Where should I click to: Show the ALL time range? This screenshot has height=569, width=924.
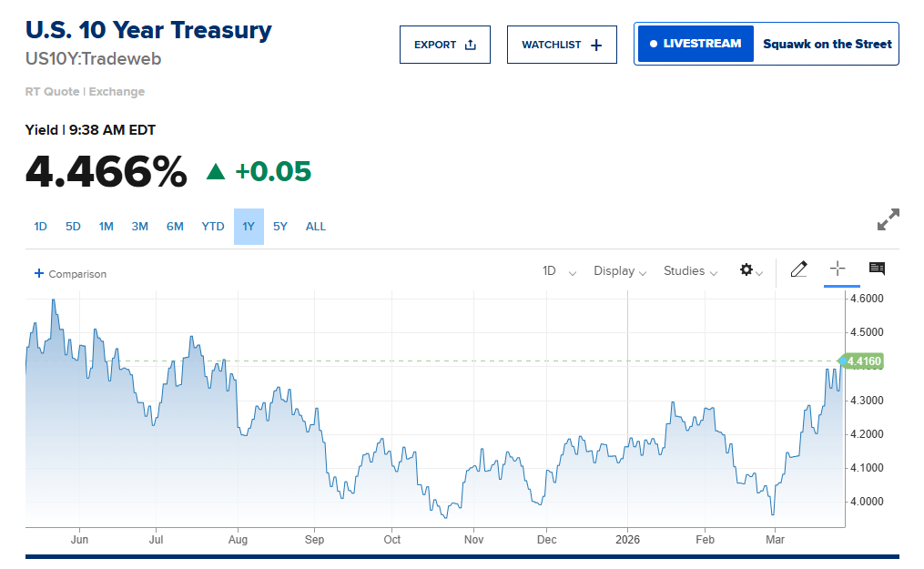315,227
